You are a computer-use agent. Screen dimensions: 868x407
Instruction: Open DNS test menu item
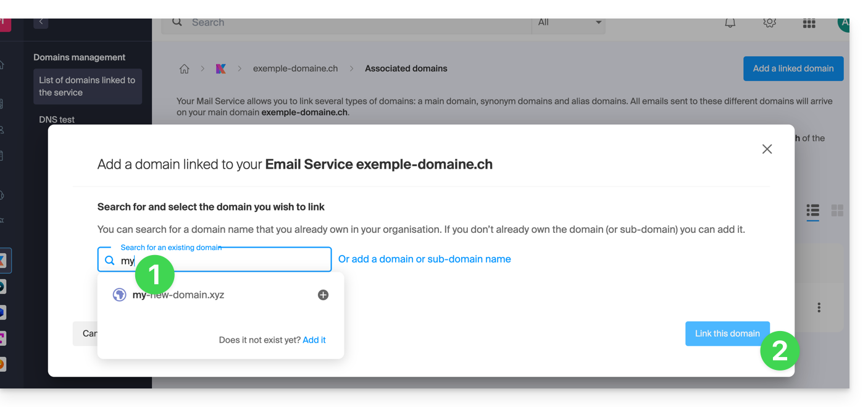tap(57, 119)
